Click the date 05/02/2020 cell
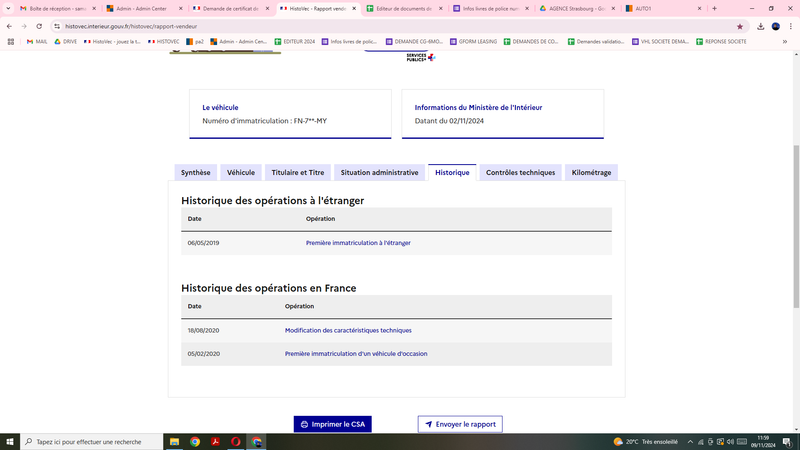This screenshot has width=800, height=450. coord(204,354)
